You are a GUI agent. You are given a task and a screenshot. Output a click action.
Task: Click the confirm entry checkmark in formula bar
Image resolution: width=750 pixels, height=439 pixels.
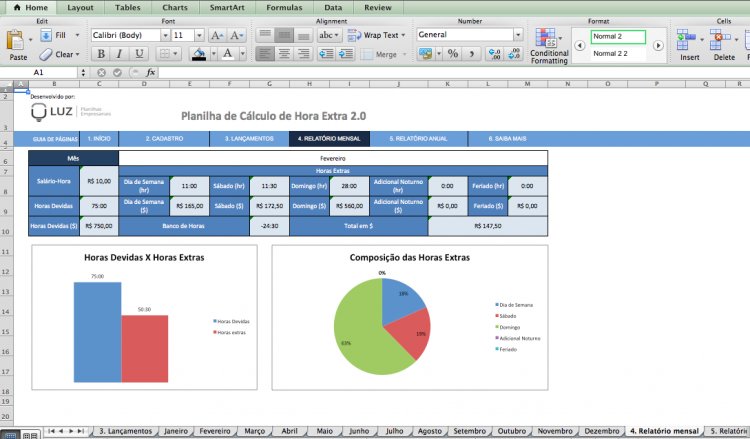[117, 73]
